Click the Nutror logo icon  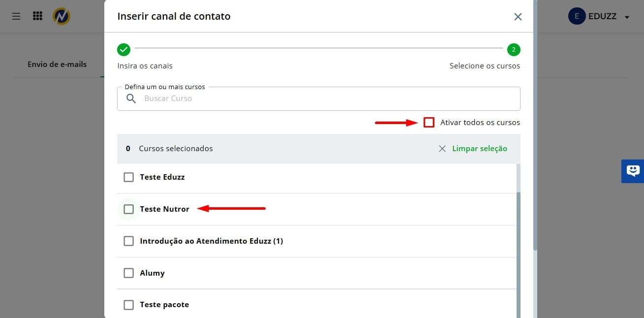61,16
